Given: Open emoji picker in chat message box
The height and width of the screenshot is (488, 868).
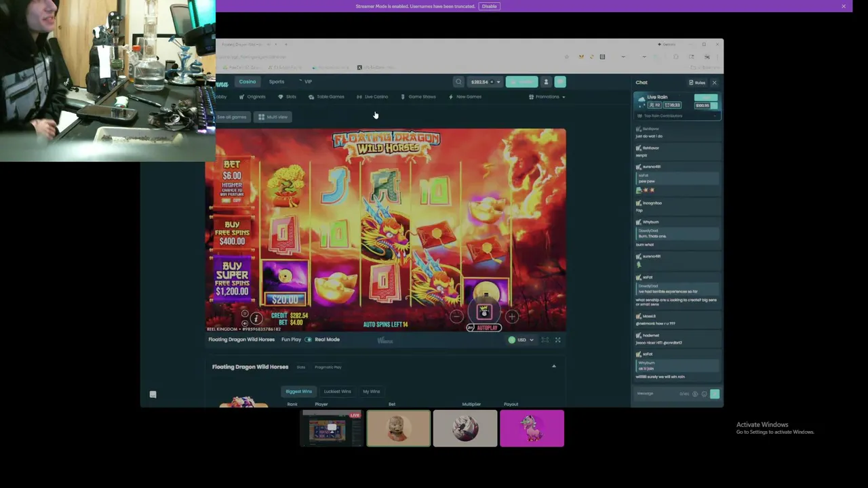Looking at the screenshot, I should coord(704,394).
